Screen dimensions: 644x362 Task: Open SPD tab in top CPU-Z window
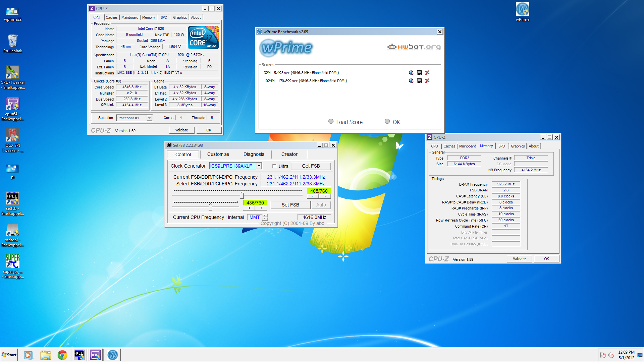click(164, 17)
